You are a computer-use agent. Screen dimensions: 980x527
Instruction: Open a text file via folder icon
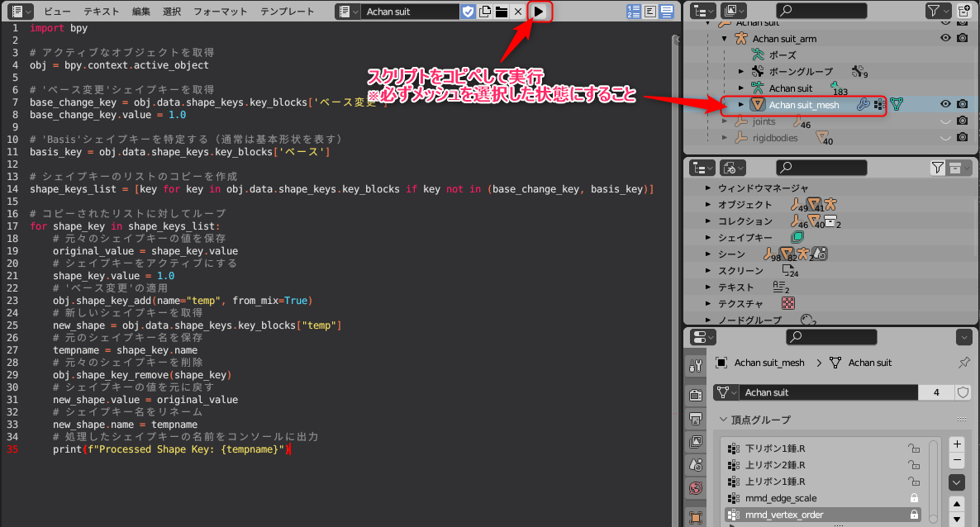[501, 12]
